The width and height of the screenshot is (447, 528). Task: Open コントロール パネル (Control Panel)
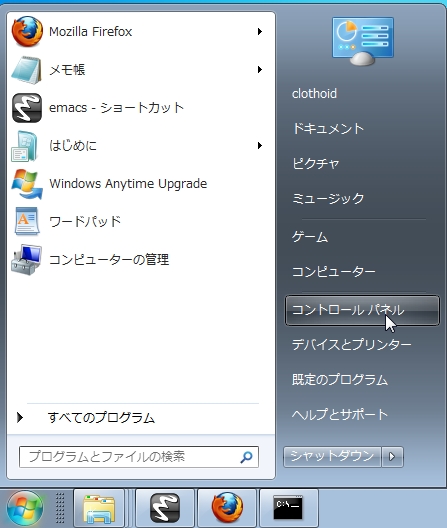[362, 310]
